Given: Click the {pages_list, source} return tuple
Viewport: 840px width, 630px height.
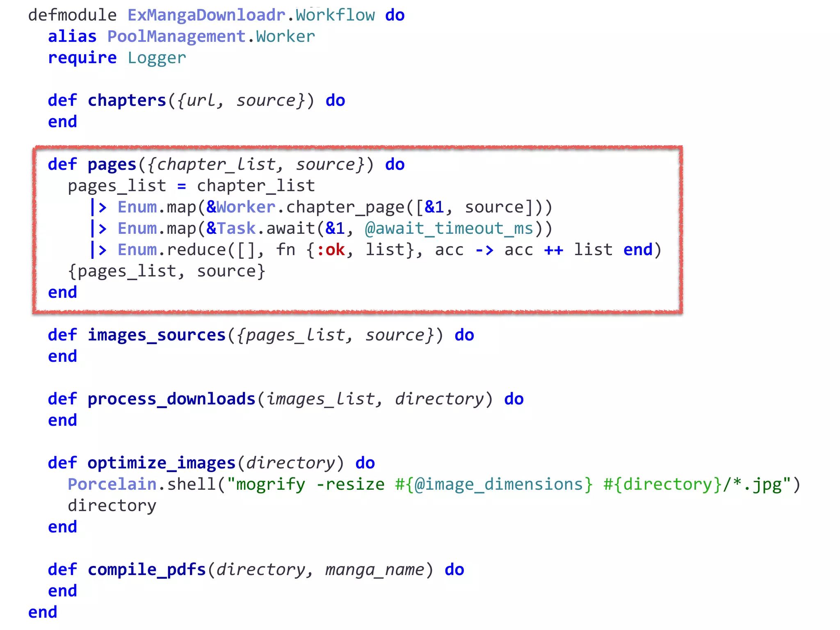Looking at the screenshot, I should pos(167,272).
